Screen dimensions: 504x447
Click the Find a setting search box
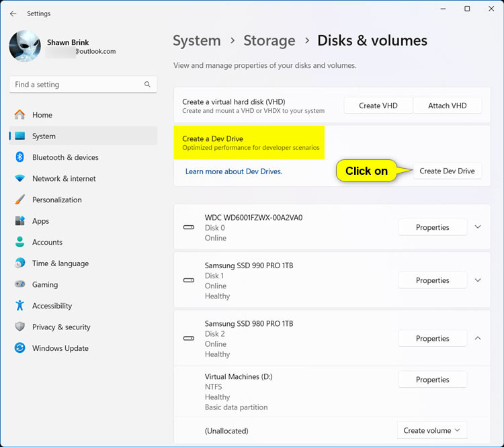83,85
